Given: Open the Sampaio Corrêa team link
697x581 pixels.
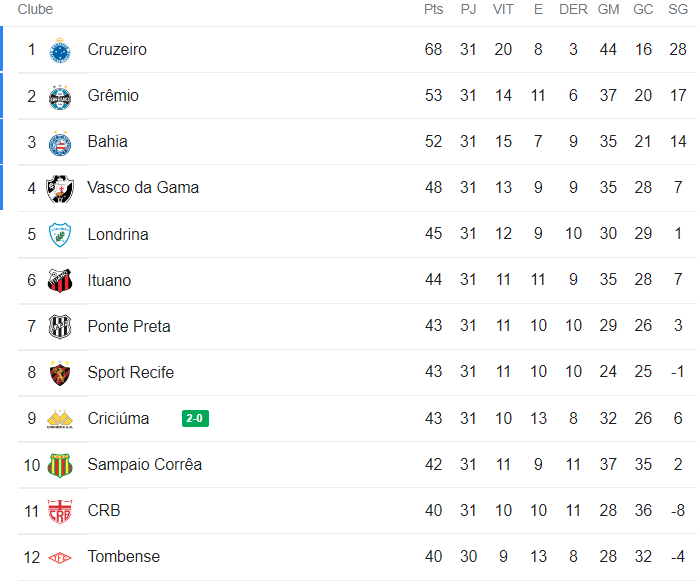Looking at the screenshot, I should (145, 464).
